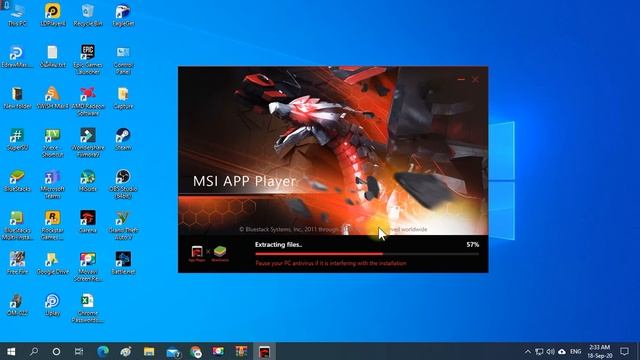Close the MSI APP Player installer
This screenshot has width=640, height=360.
point(476,79)
